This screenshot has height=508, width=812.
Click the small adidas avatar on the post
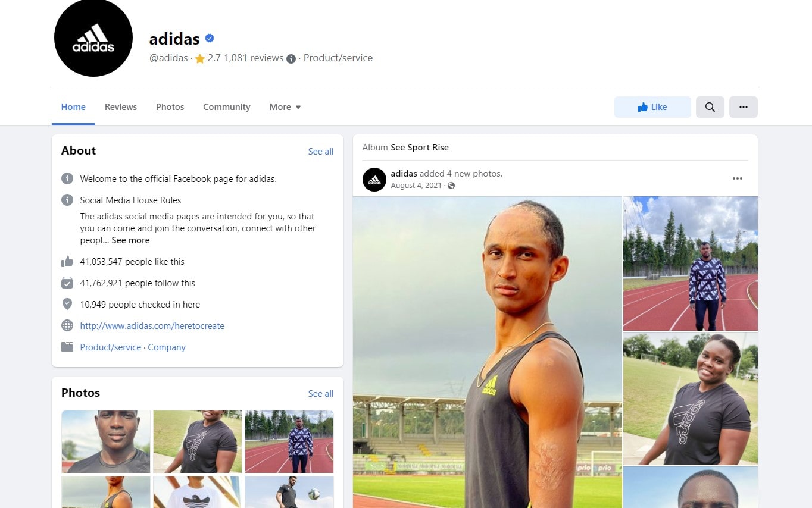[374, 179]
